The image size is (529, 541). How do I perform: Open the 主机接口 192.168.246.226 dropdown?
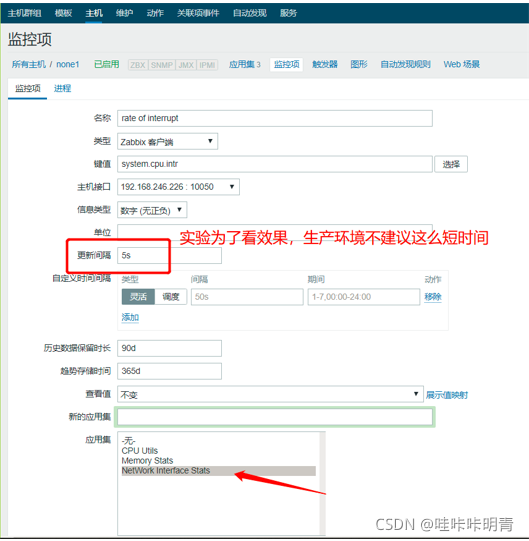pos(178,187)
